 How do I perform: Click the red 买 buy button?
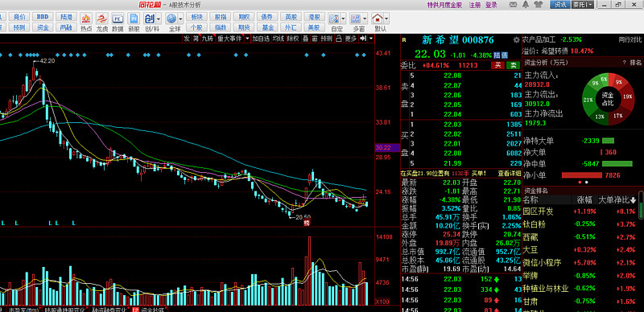tap(498, 65)
